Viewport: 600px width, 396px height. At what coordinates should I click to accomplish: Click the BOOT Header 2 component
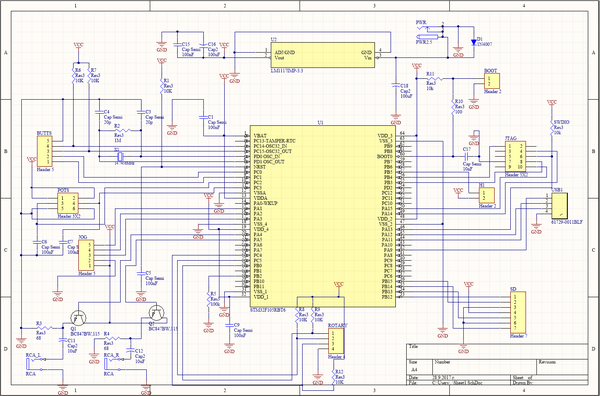(492, 81)
